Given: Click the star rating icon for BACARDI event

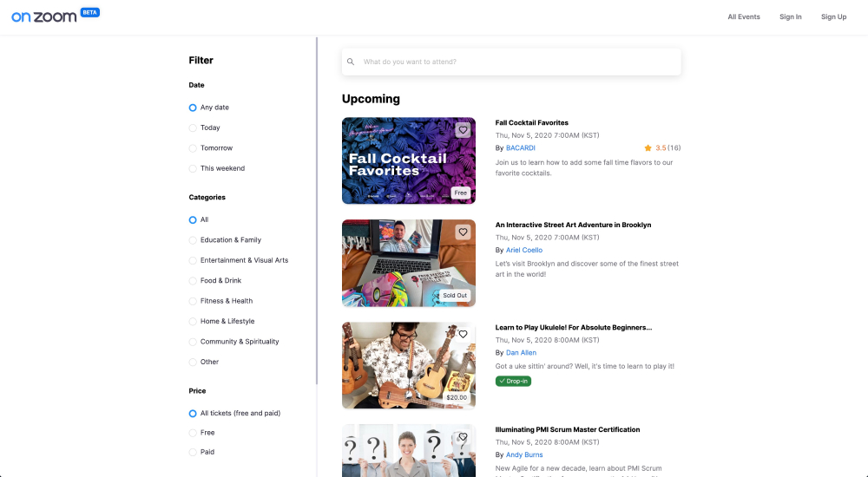Looking at the screenshot, I should (648, 147).
